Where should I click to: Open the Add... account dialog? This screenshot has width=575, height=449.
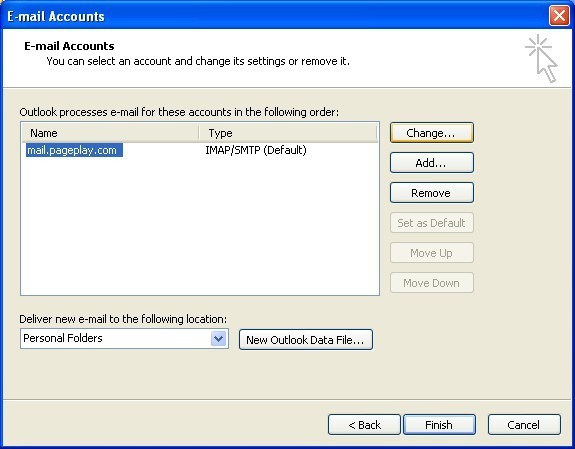(432, 163)
